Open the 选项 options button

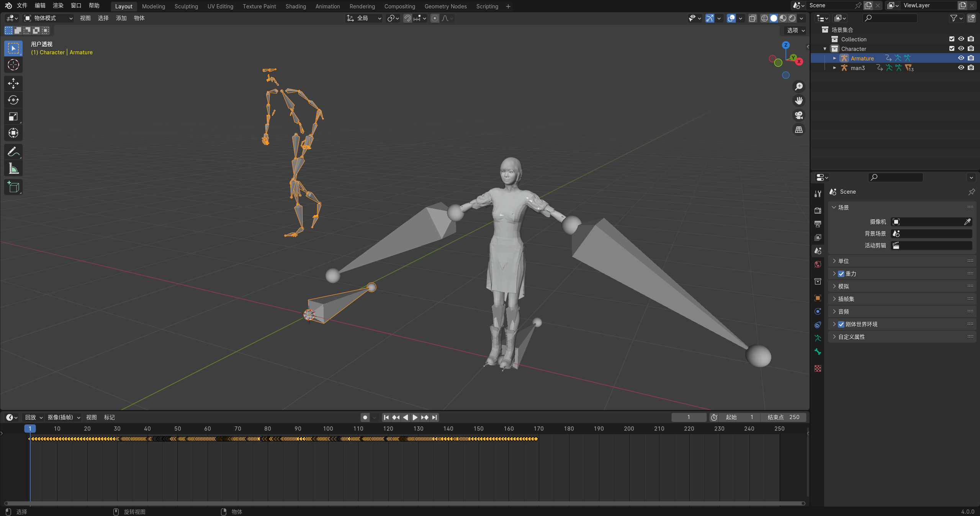pyautogui.click(x=796, y=30)
